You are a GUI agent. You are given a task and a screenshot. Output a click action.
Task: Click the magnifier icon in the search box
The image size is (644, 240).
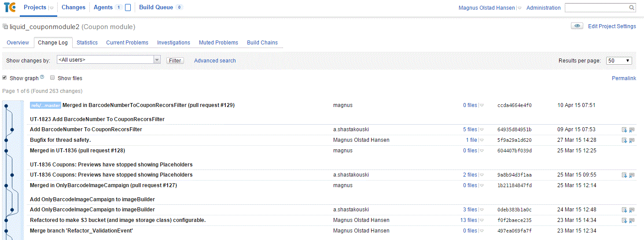[632, 7]
